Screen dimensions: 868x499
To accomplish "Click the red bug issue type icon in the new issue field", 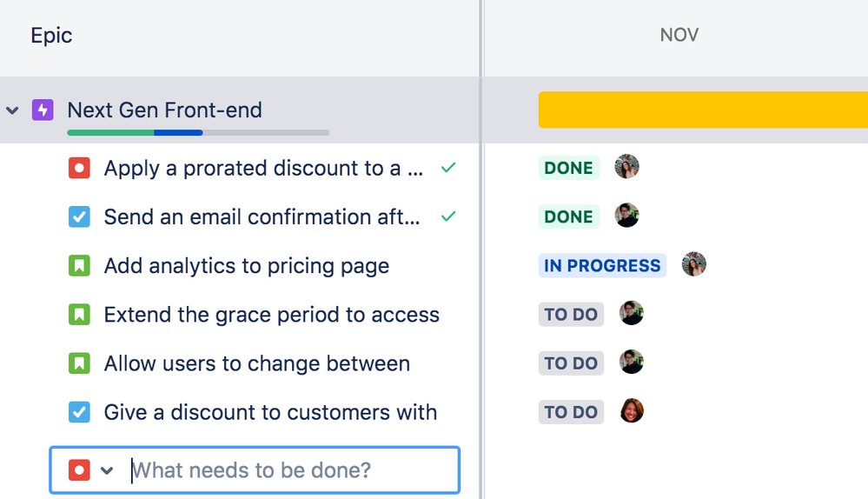I will (x=79, y=470).
